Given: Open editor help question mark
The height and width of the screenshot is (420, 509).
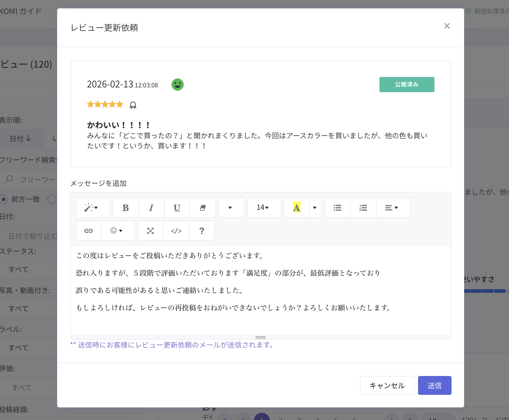Looking at the screenshot, I should [x=202, y=231].
